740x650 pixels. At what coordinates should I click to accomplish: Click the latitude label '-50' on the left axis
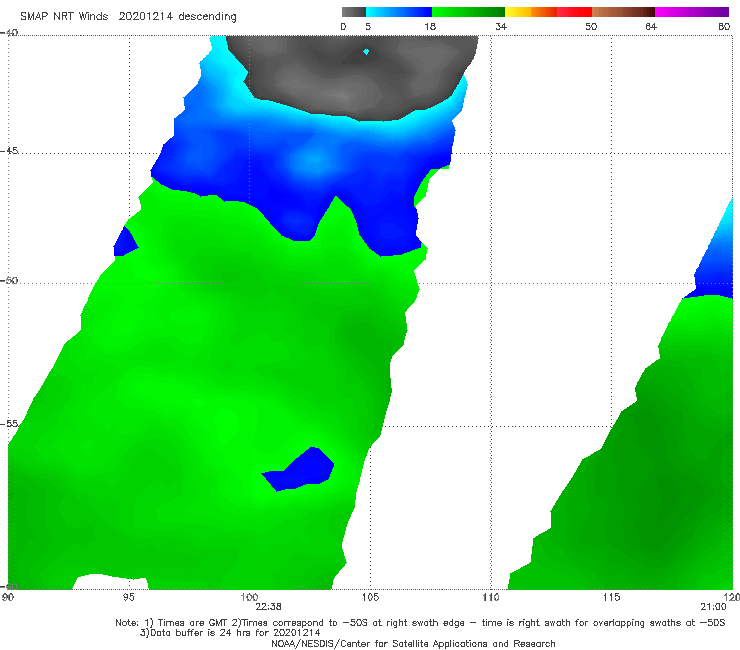coord(9,280)
